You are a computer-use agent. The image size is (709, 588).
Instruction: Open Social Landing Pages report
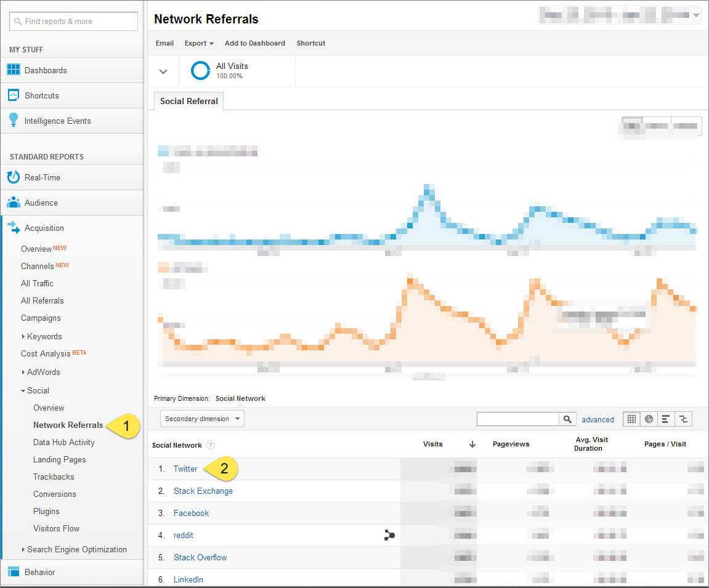(59, 459)
